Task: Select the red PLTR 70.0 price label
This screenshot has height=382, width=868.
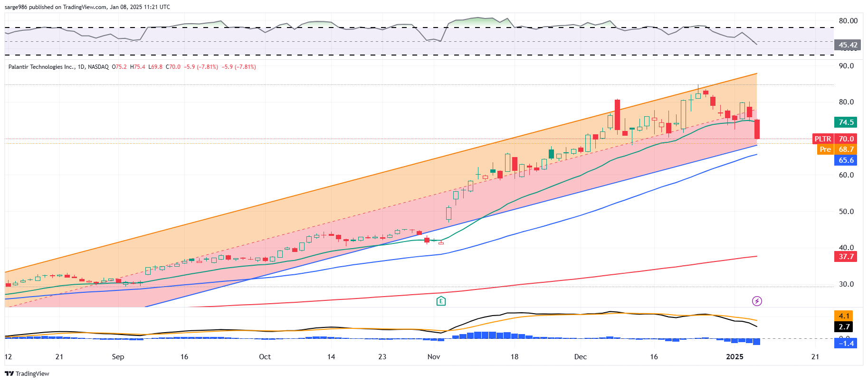Action: pyautogui.click(x=834, y=139)
